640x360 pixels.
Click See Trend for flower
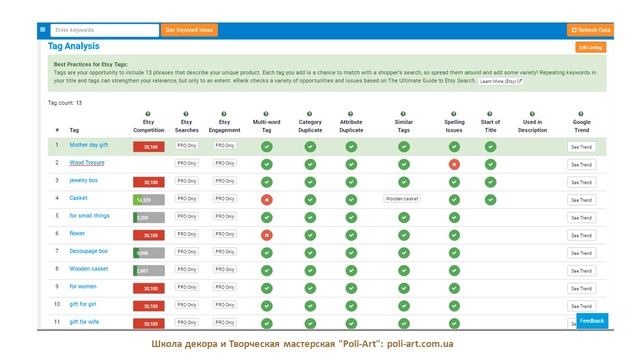pos(581,236)
